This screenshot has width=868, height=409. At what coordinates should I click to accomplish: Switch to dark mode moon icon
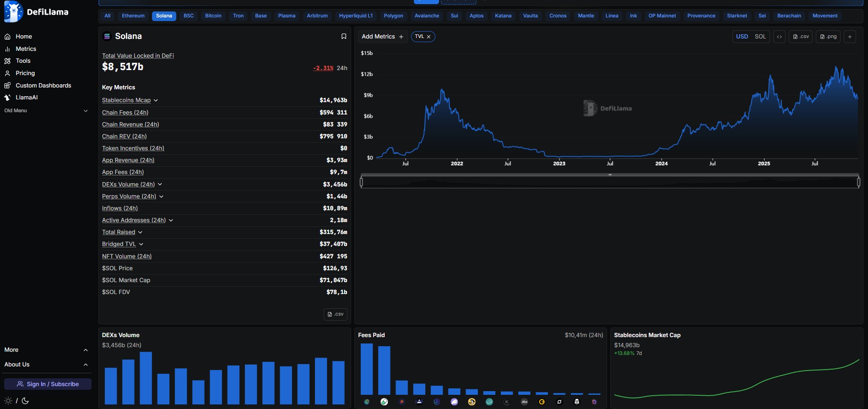25,401
